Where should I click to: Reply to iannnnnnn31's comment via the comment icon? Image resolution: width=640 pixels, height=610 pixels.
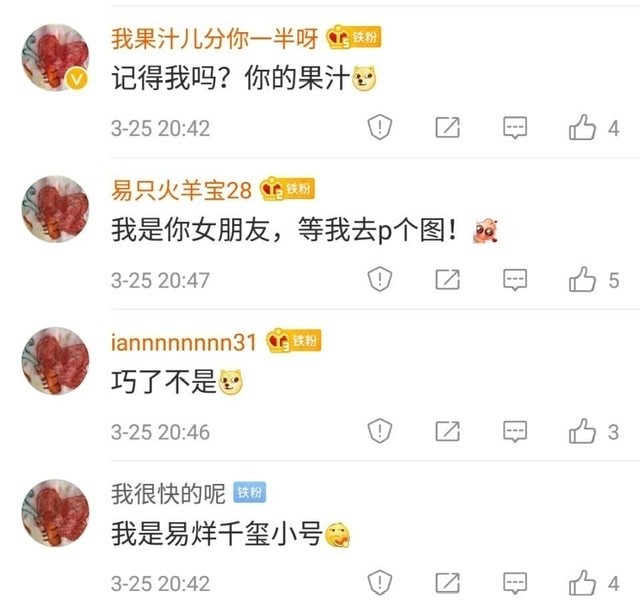(515, 431)
